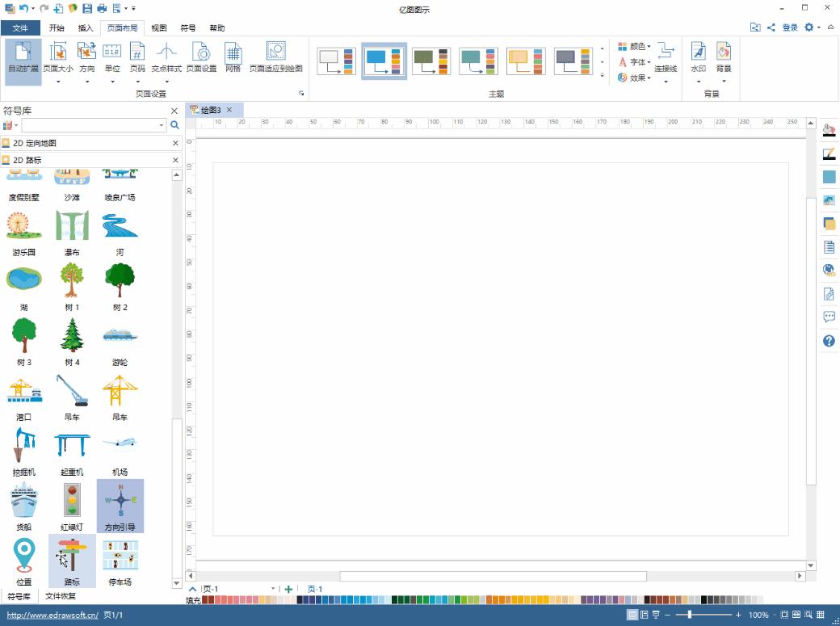
Task: Select the 港口 port symbol
Action: tap(23, 397)
